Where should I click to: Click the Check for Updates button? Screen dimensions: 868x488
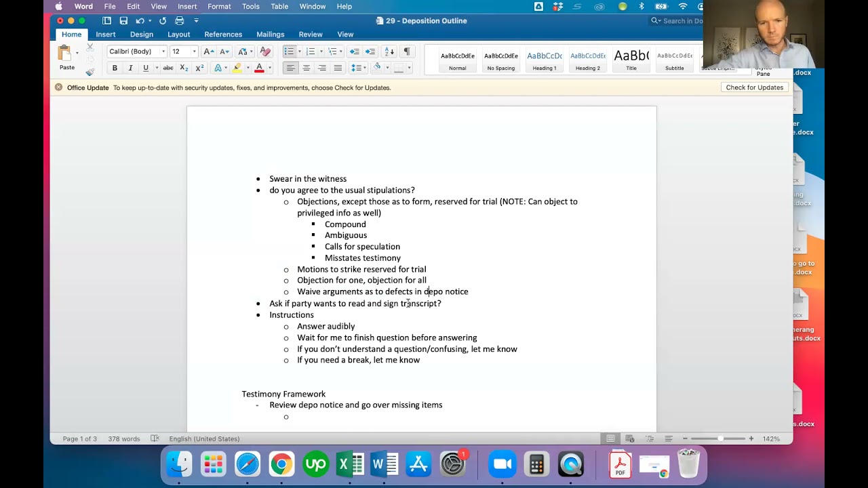coord(754,87)
